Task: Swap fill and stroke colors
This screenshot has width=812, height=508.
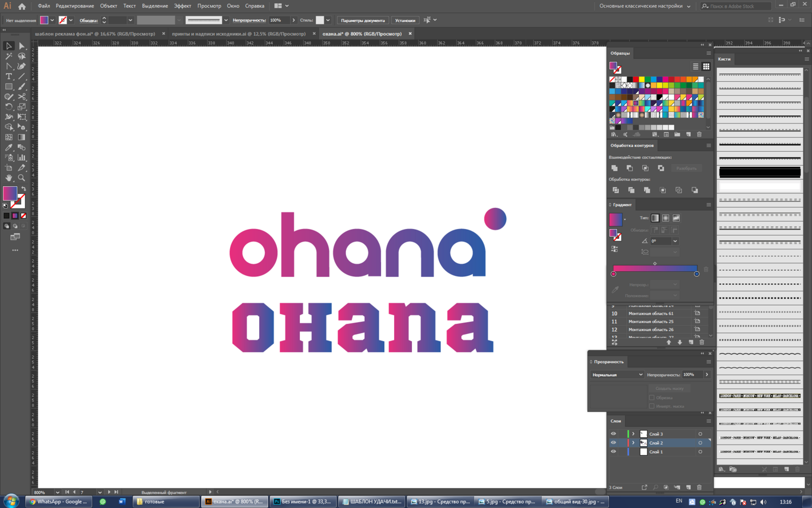Action: 23,188
